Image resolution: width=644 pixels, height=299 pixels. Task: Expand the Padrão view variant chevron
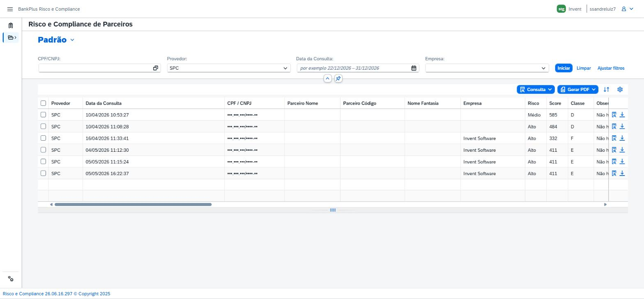[x=72, y=40]
